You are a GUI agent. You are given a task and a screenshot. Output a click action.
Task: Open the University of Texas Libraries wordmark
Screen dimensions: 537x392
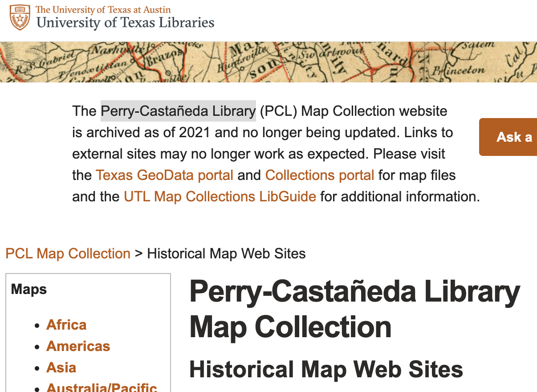(125, 22)
